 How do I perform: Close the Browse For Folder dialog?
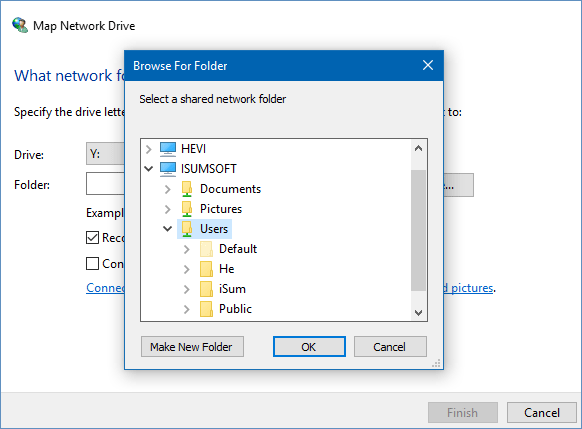tap(428, 65)
